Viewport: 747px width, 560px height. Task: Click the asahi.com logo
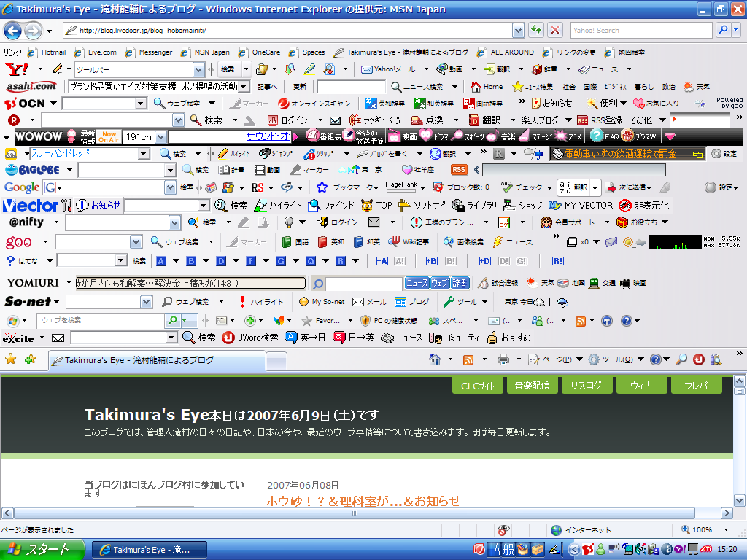click(31, 86)
